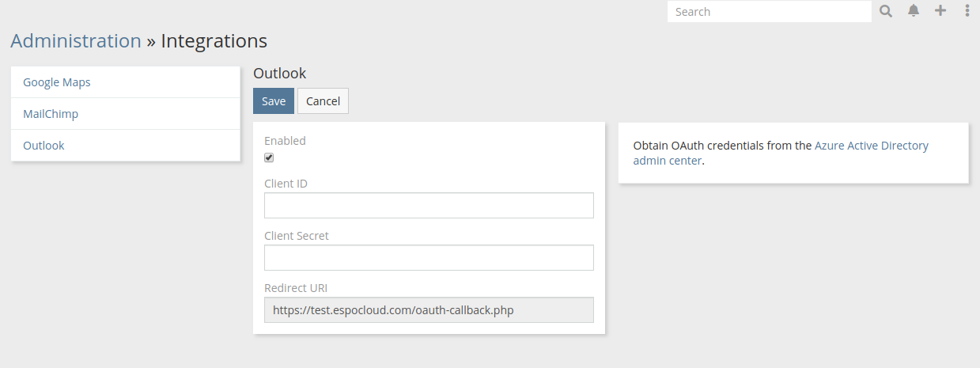Open the notifications bell

coord(914,11)
